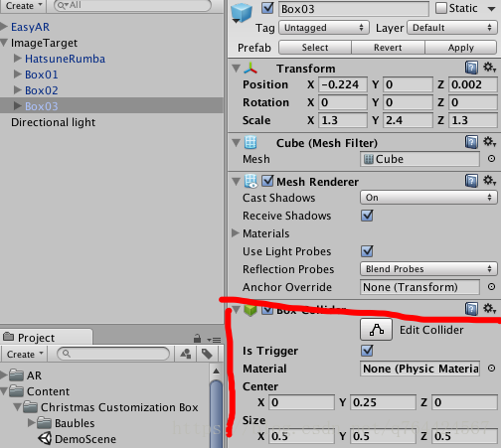501x448 pixels.
Task: Open Project Create menu
Action: click(x=25, y=354)
